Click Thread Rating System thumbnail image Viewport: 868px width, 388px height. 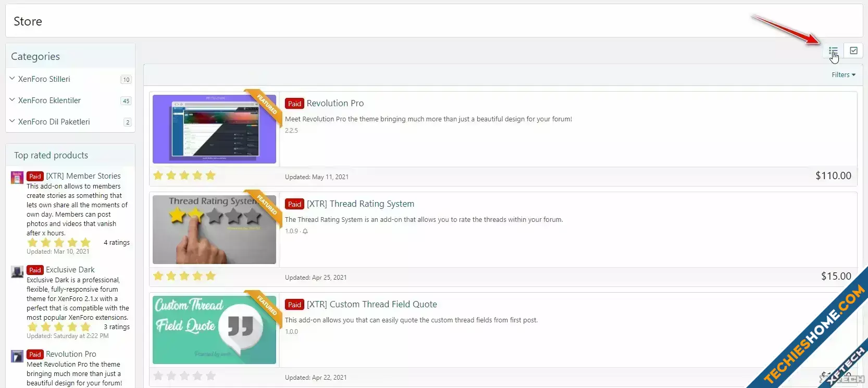[x=214, y=230]
